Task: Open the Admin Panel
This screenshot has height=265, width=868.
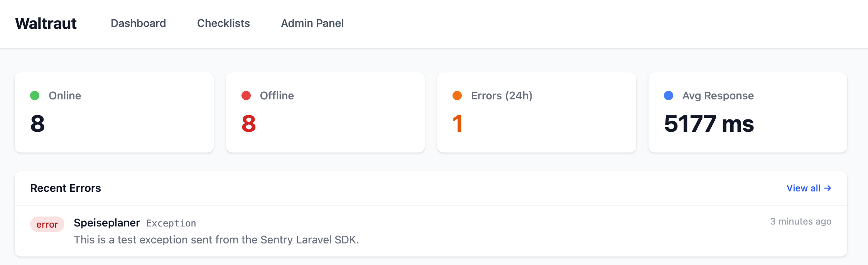Action: (x=312, y=23)
